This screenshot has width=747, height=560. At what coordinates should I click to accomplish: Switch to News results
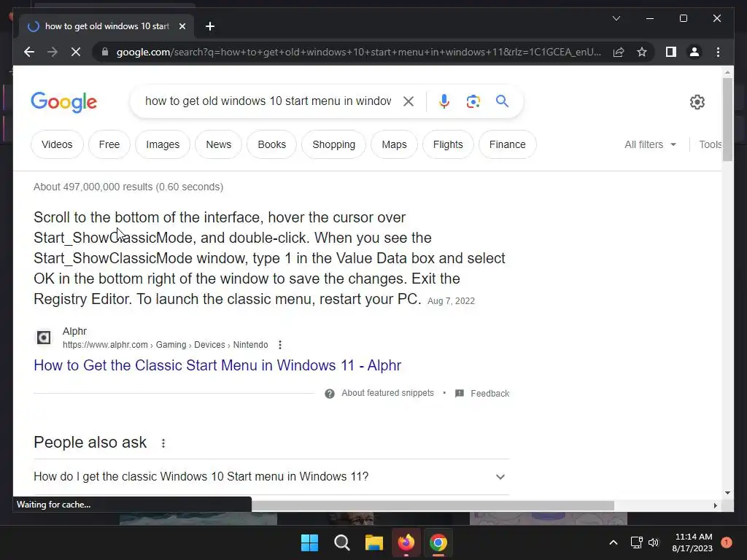click(x=219, y=144)
